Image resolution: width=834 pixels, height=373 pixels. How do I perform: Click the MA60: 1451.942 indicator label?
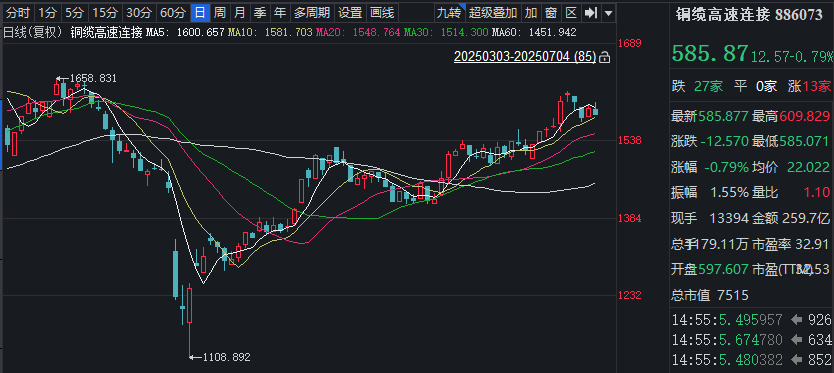pyautogui.click(x=534, y=32)
